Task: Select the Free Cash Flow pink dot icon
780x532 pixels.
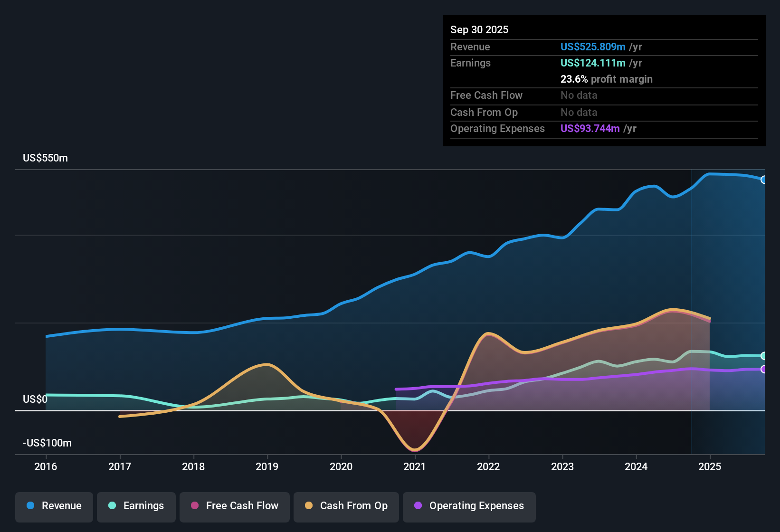Action: tap(195, 506)
